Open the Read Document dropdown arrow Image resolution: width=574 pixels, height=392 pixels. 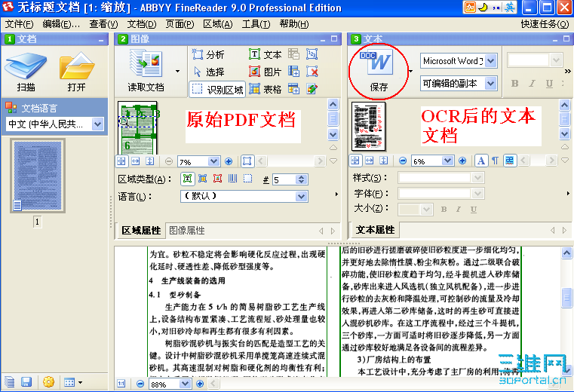[x=177, y=71]
